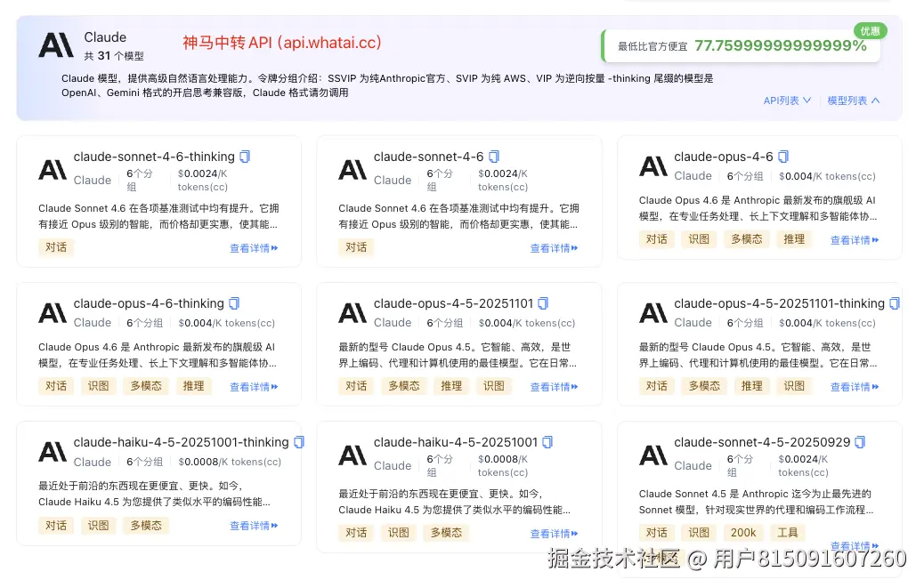The height and width of the screenshot is (588, 924).
Task: Copy the claude-opus-4-5-20251101 model name
Action: 543,303
